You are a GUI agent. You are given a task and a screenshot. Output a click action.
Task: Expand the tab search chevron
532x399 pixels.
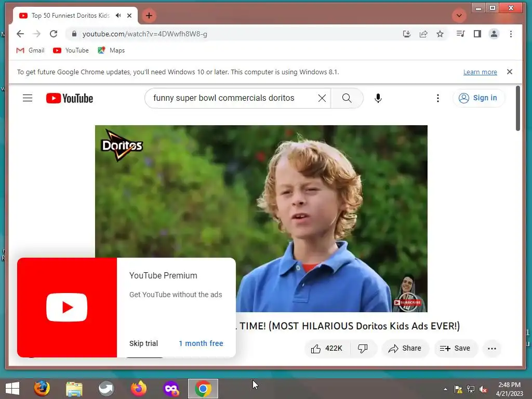click(459, 16)
